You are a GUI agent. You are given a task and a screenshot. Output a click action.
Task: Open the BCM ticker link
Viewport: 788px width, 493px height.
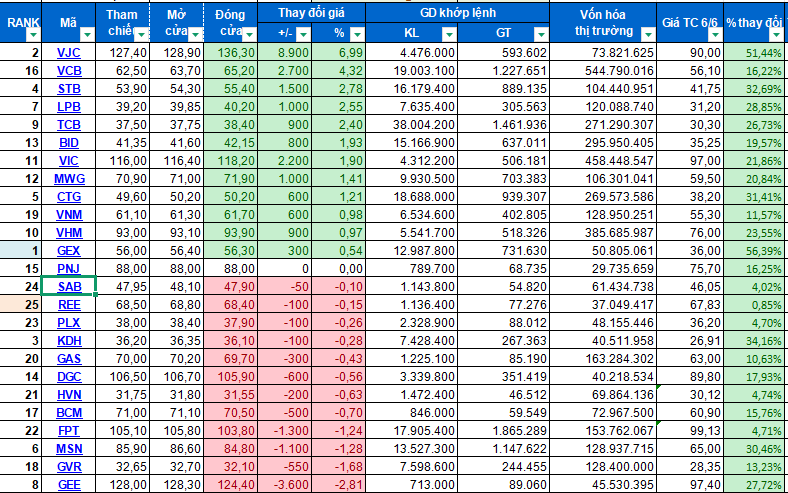click(x=69, y=413)
